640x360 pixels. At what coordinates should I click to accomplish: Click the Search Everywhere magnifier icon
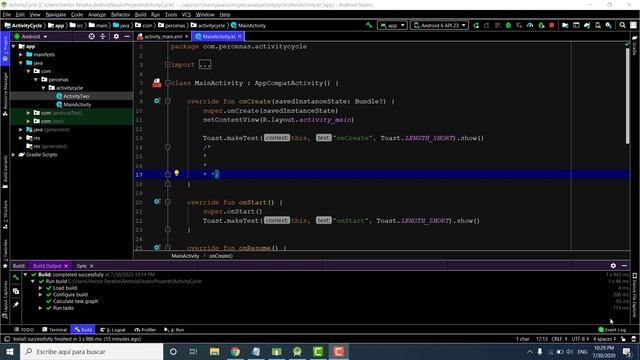(622, 25)
